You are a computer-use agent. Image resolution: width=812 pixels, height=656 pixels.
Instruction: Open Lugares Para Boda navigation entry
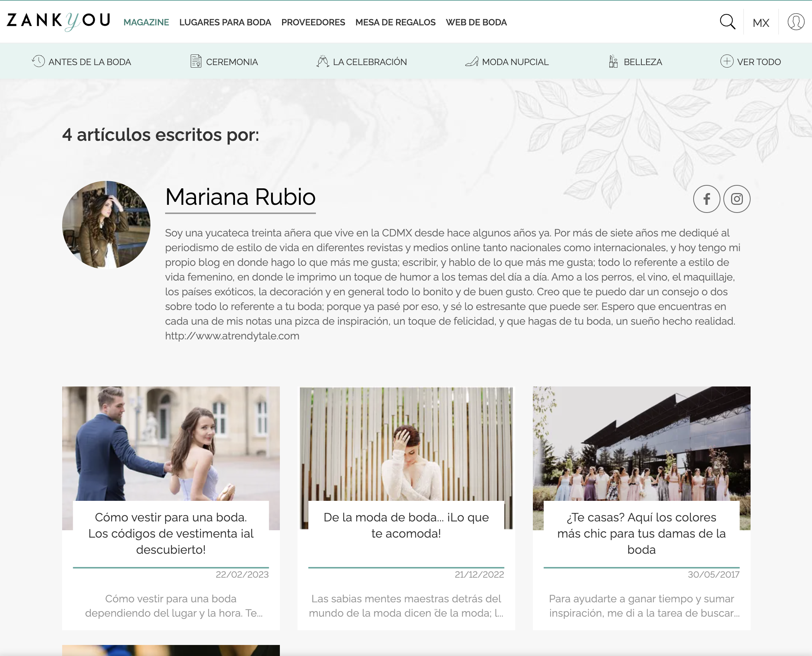tap(225, 22)
